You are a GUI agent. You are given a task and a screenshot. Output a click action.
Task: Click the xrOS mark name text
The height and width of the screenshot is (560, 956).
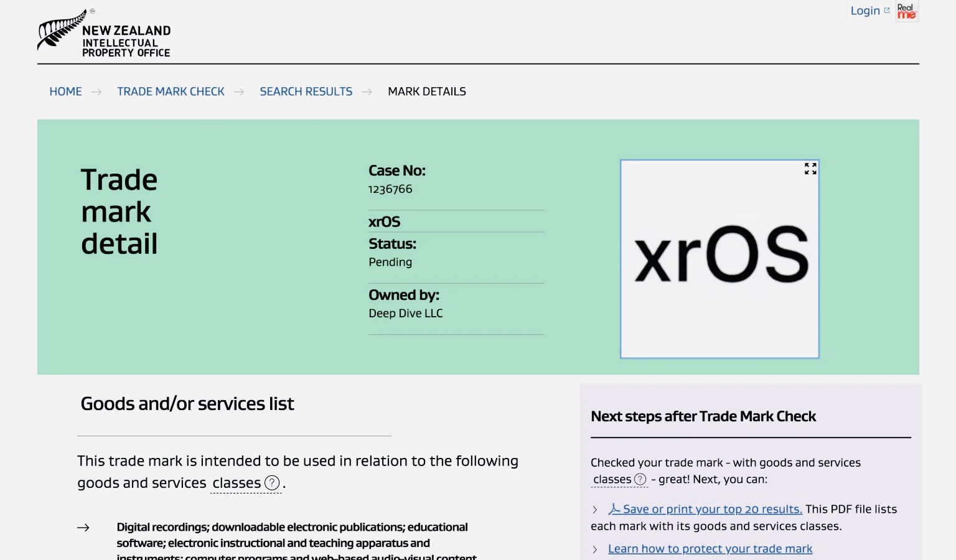[385, 222]
